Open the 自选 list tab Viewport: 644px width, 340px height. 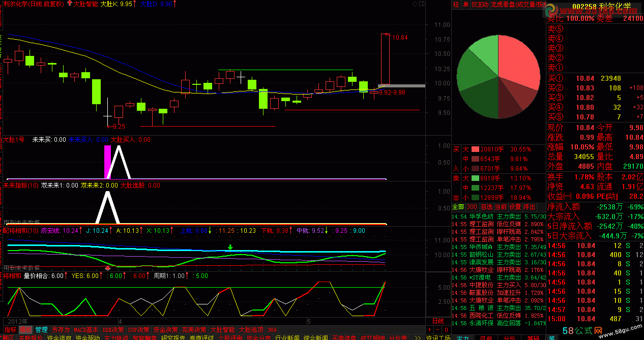pyautogui.click(x=486, y=207)
